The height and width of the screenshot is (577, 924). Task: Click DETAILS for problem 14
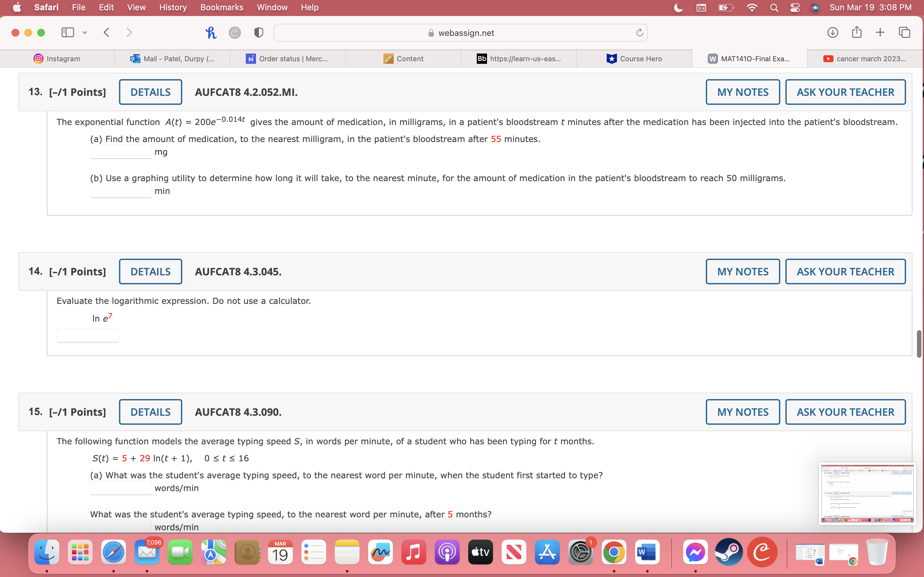point(150,271)
